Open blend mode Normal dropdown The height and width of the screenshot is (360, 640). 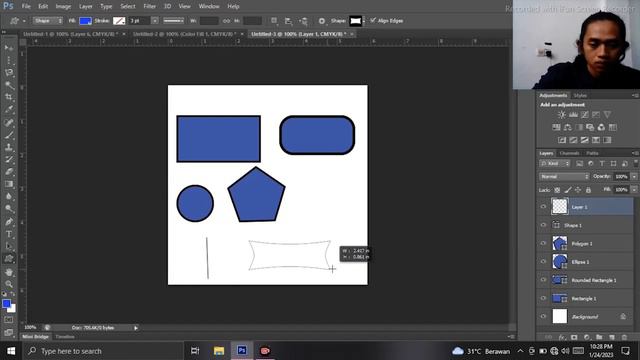tap(564, 176)
